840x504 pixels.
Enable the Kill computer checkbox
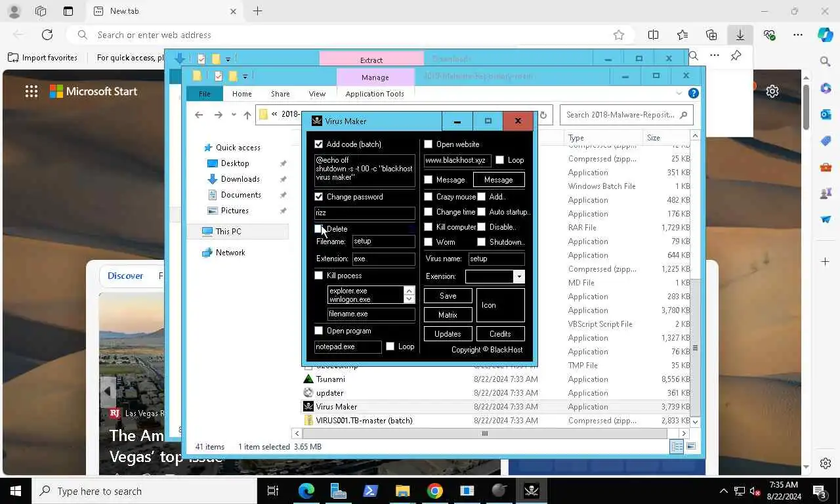pos(429,227)
